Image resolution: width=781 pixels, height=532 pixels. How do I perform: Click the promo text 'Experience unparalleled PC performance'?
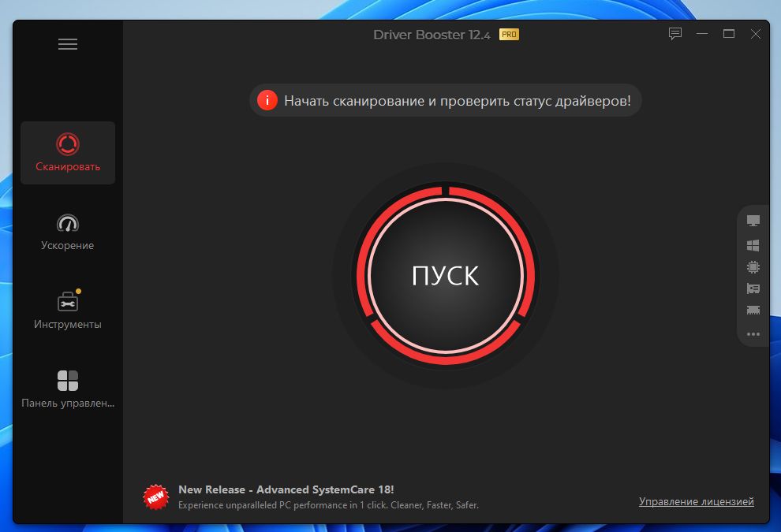(328, 505)
